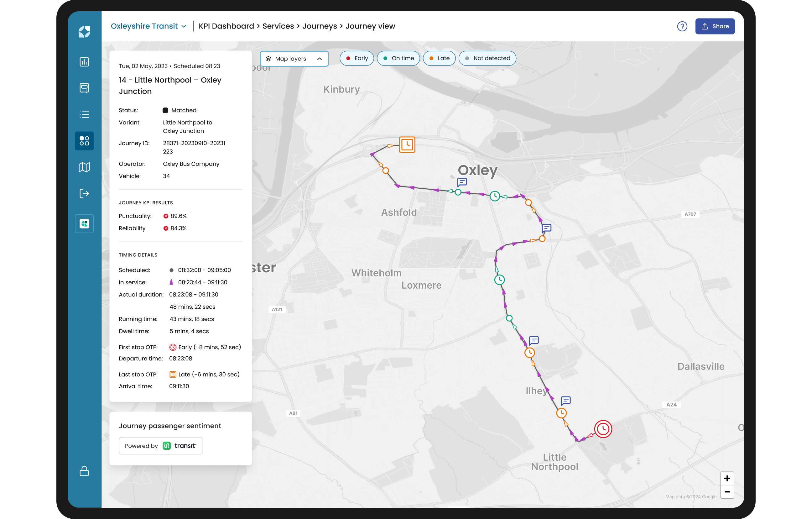This screenshot has width=812, height=519.
Task: Collapse the Map layers dropdown
Action: [x=294, y=59]
